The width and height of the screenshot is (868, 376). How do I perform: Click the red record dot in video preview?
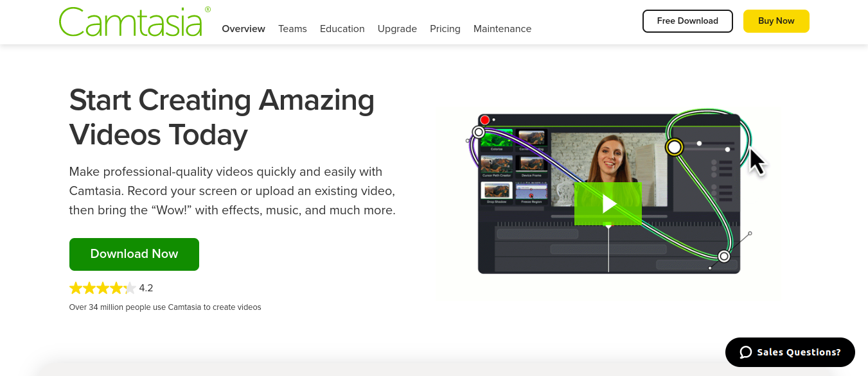[485, 120]
